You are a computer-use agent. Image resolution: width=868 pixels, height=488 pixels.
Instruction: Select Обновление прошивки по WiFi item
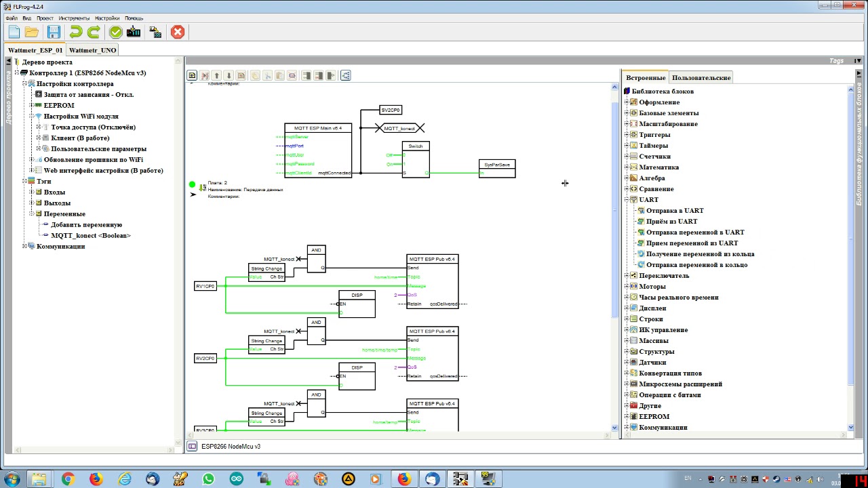tap(94, 160)
